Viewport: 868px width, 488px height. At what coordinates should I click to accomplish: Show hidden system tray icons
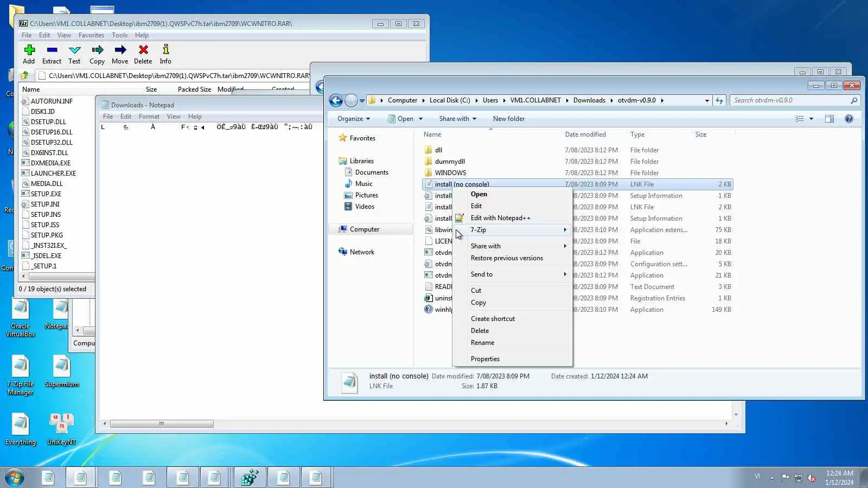tap(772, 478)
